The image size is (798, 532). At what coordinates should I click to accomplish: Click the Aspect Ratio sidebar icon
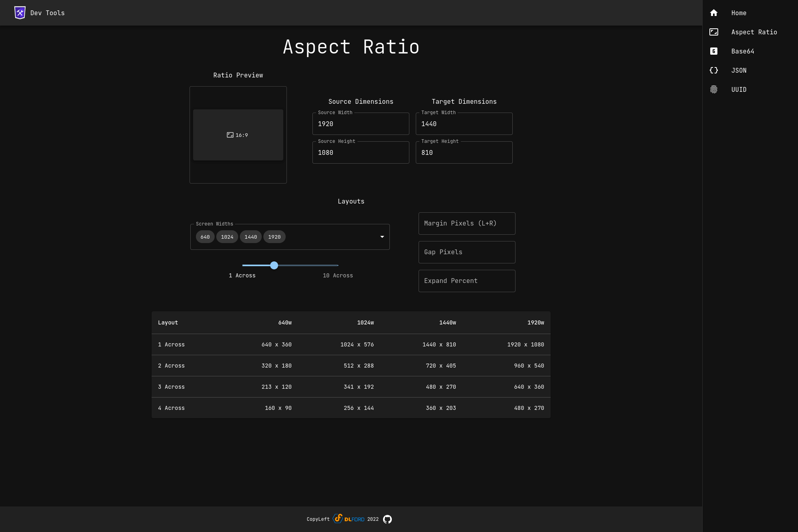(x=714, y=32)
